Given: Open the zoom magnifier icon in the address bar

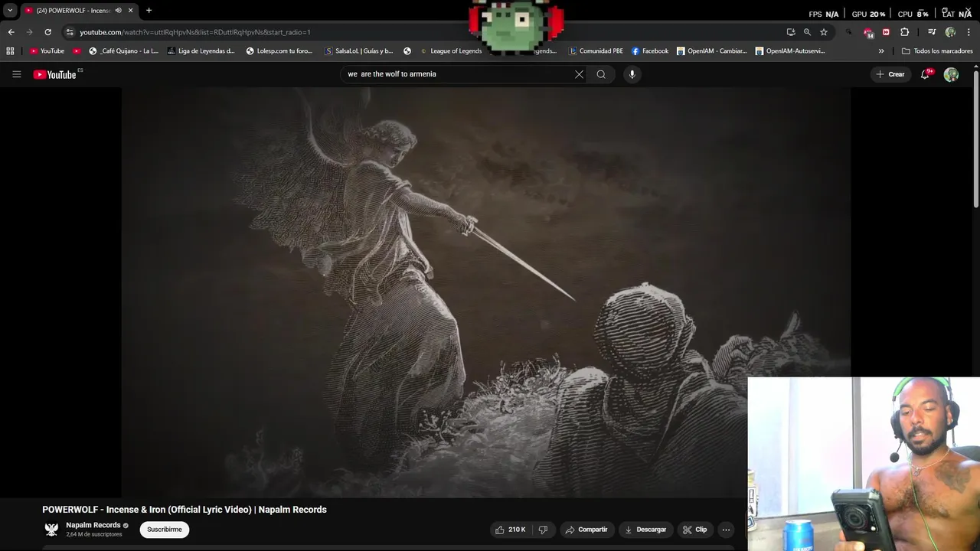Looking at the screenshot, I should click(x=807, y=32).
